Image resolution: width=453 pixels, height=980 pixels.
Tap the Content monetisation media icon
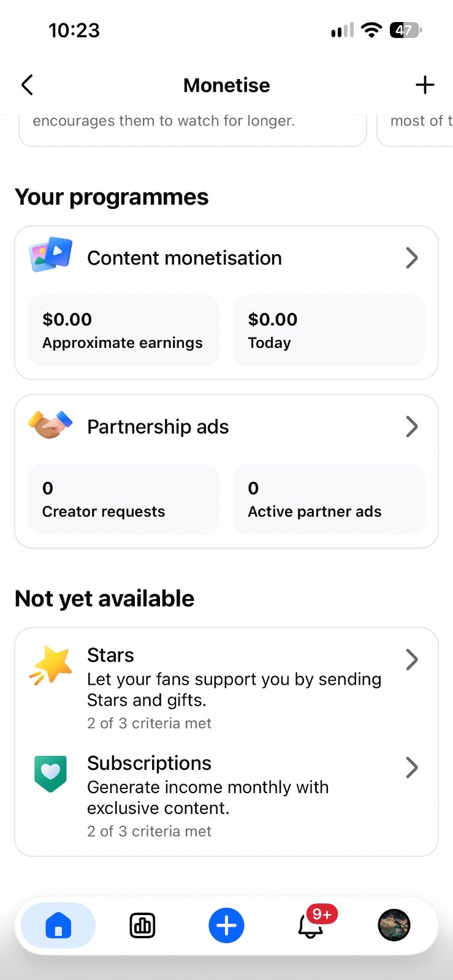point(50,255)
